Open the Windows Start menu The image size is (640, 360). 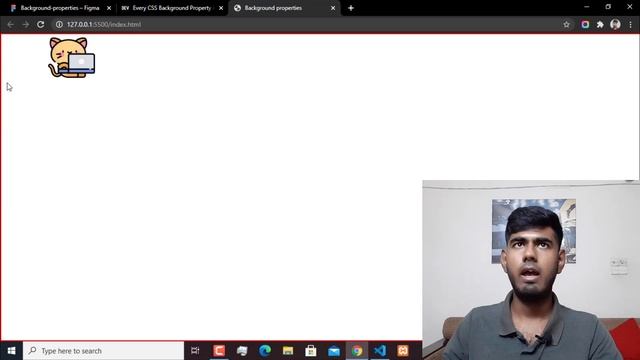pos(11,351)
